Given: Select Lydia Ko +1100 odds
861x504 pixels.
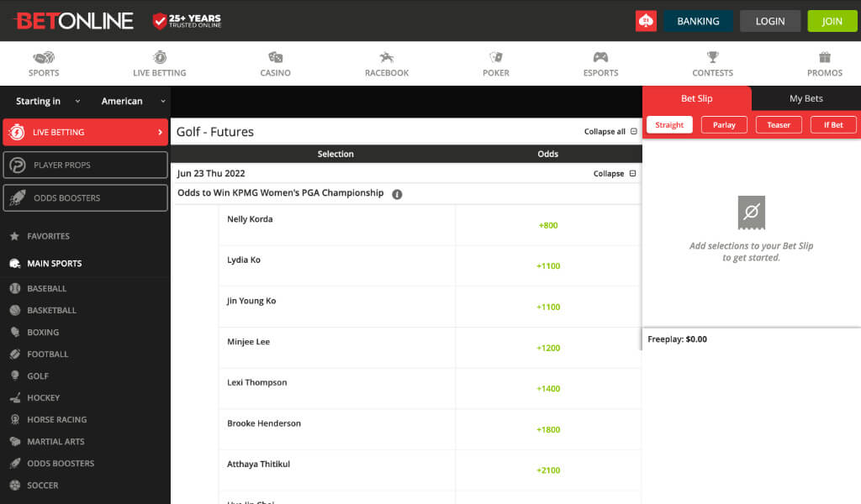Looking at the screenshot, I should (548, 266).
